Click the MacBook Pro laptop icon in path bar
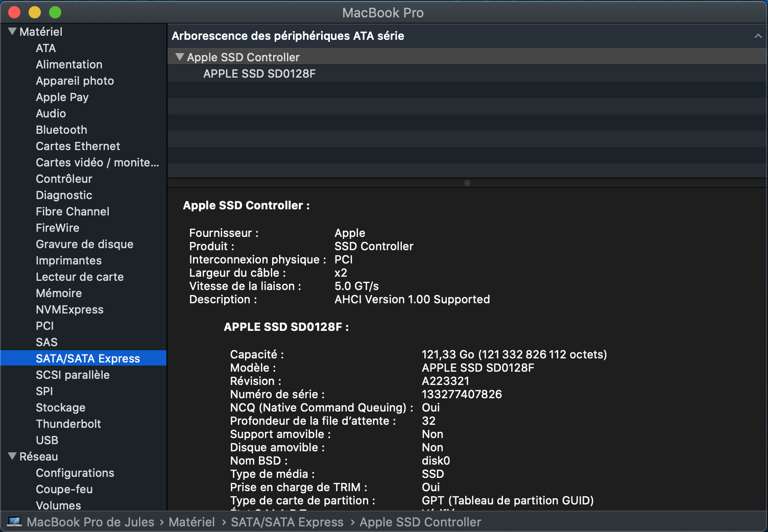This screenshot has height=532, width=768. click(14, 522)
